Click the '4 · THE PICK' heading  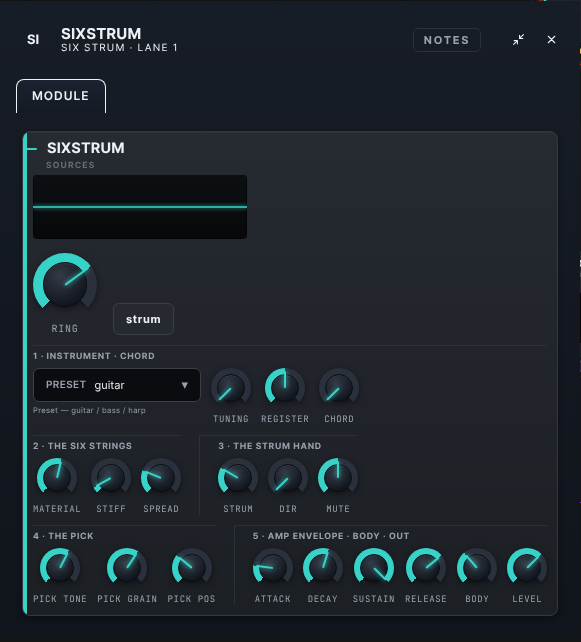pos(63,536)
